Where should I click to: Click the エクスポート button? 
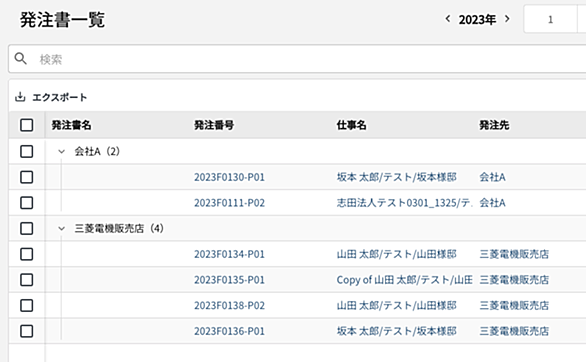pos(51,97)
